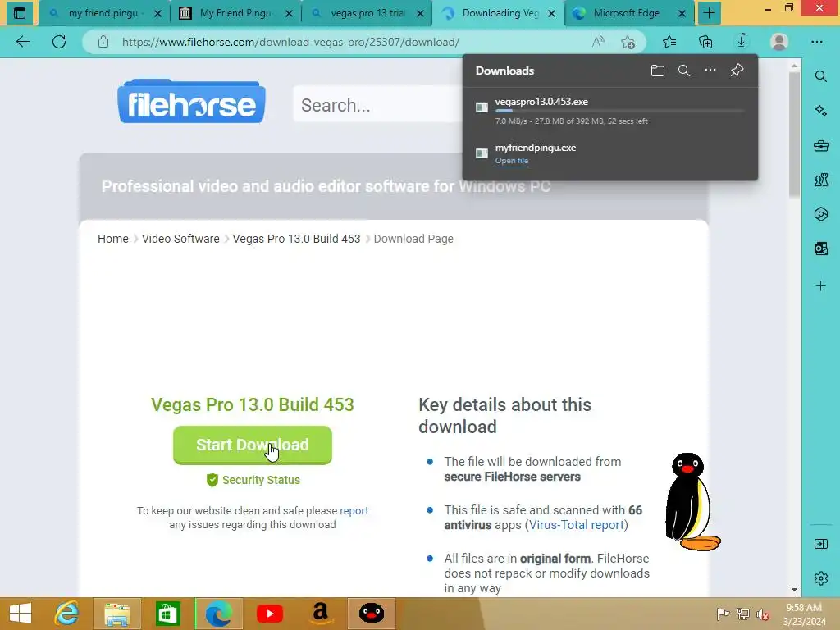The height and width of the screenshot is (630, 840).
Task: Open downloads folder from Downloads panel
Action: tap(657, 71)
